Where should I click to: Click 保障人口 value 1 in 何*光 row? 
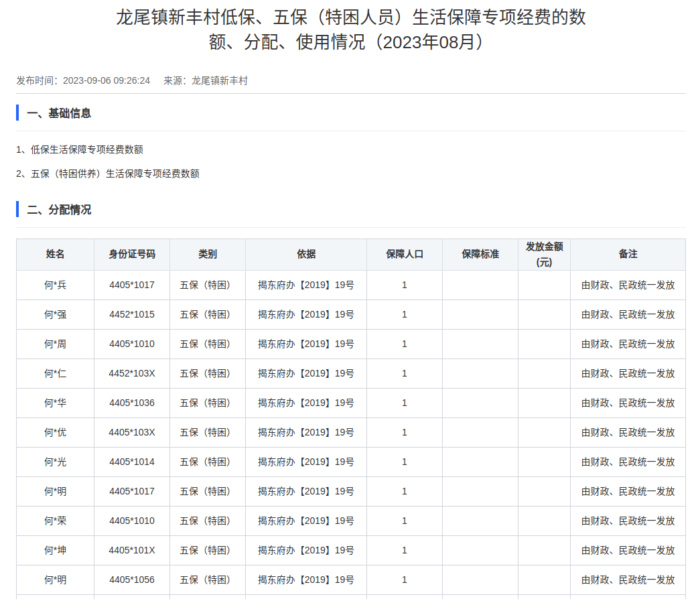[405, 462]
